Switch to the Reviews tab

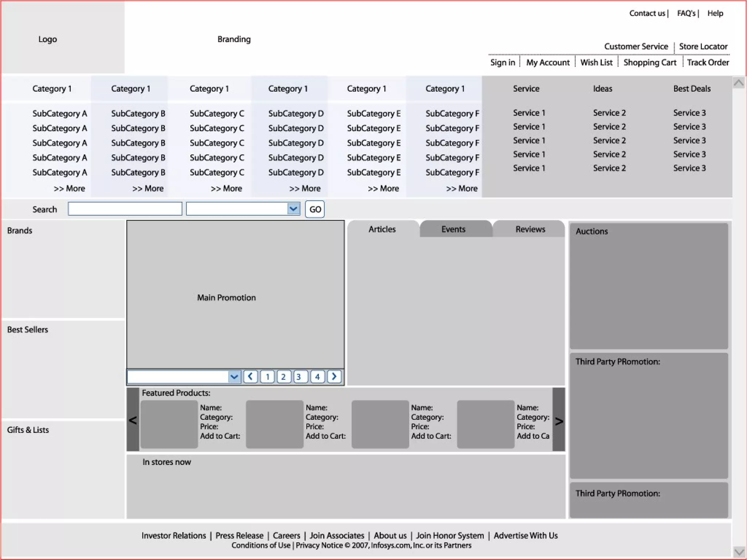[x=530, y=229]
